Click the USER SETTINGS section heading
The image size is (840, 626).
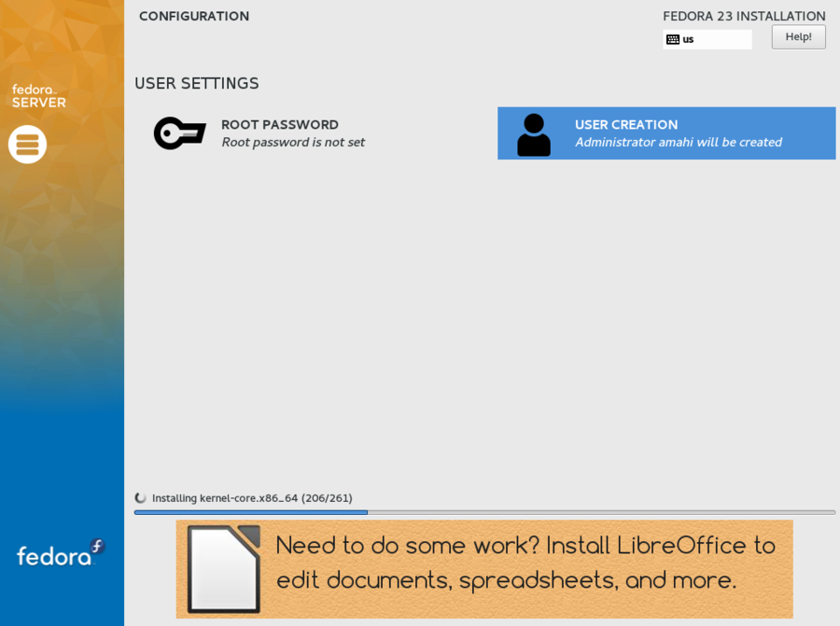197,83
